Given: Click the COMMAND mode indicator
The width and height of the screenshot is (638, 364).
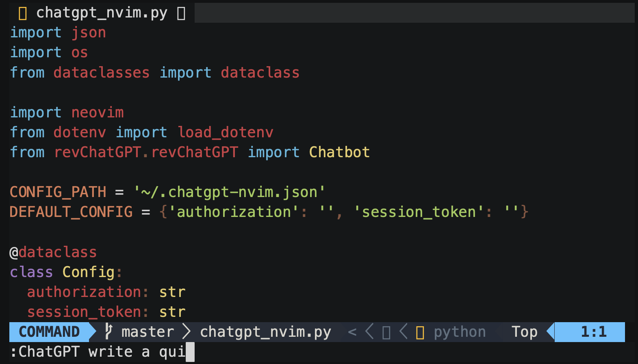Looking at the screenshot, I should point(49,332).
